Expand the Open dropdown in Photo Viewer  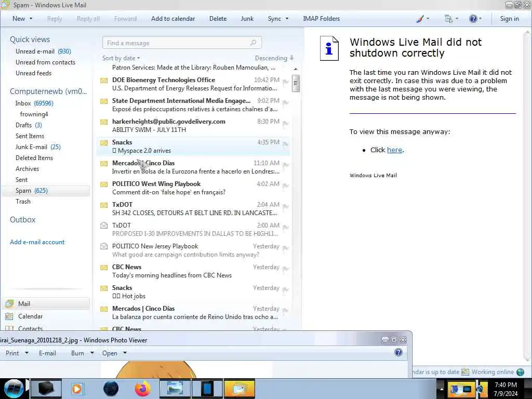[x=125, y=353]
